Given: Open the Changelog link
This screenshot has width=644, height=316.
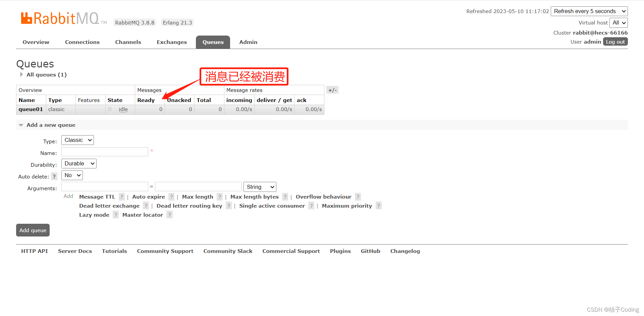Looking at the screenshot, I should 405,251.
